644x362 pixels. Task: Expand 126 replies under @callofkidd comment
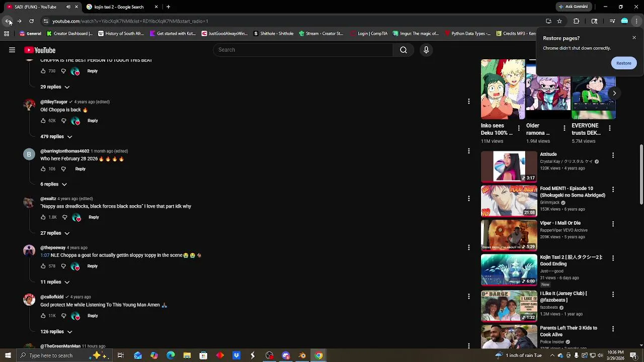[56, 332]
